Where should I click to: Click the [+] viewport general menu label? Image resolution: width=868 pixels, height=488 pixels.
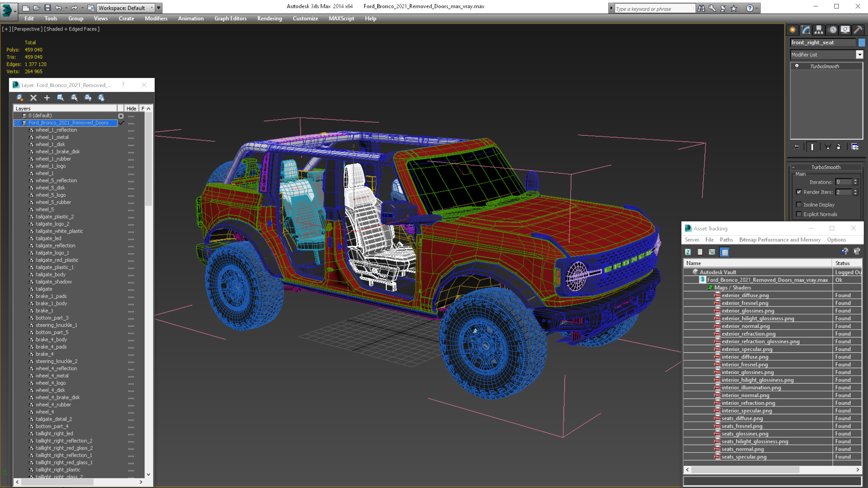click(x=6, y=29)
